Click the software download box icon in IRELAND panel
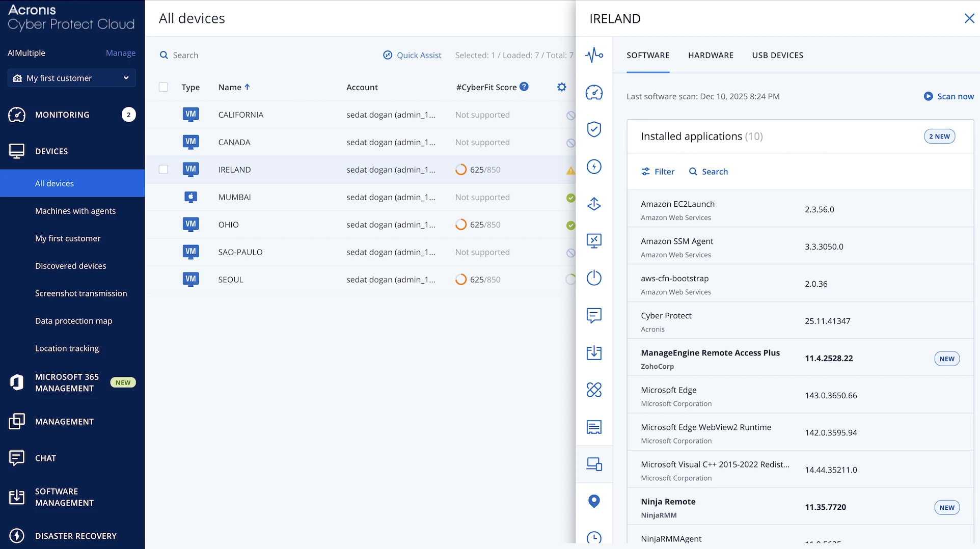 pos(594,352)
